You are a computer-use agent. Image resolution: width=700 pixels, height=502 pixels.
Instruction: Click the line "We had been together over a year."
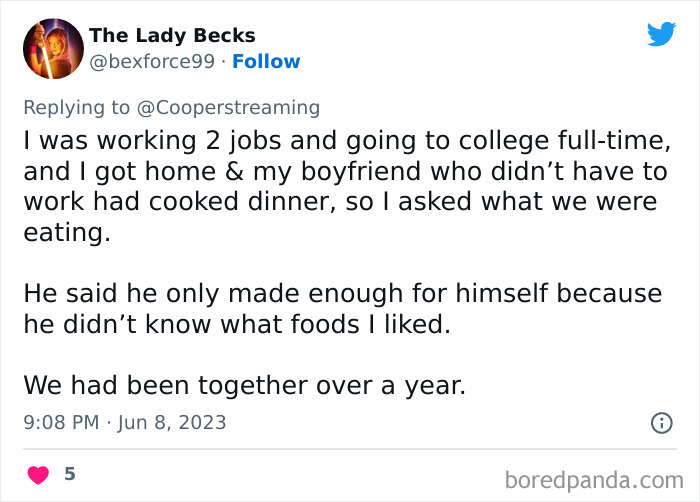tap(244, 385)
